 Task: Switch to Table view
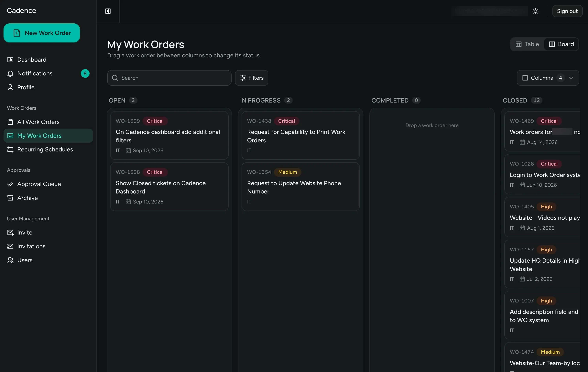pyautogui.click(x=527, y=44)
